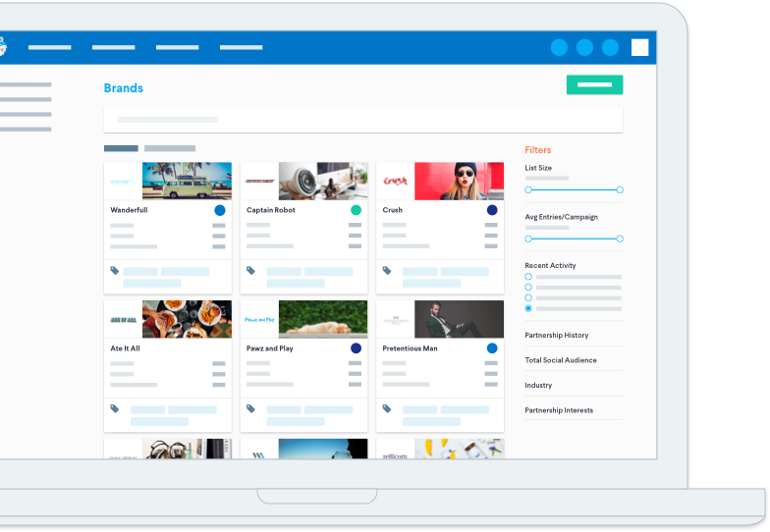Click List Size slider right handle
The image size is (770, 532).
point(620,190)
